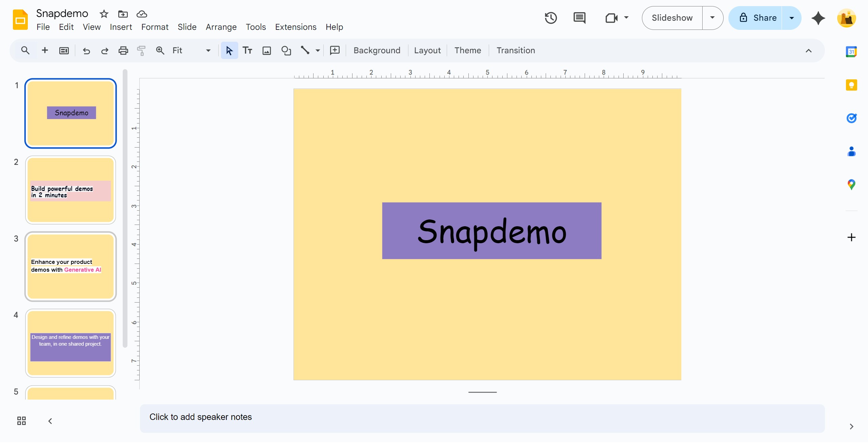Expand line tool options arrow
The height and width of the screenshot is (443, 868).
pyautogui.click(x=318, y=51)
